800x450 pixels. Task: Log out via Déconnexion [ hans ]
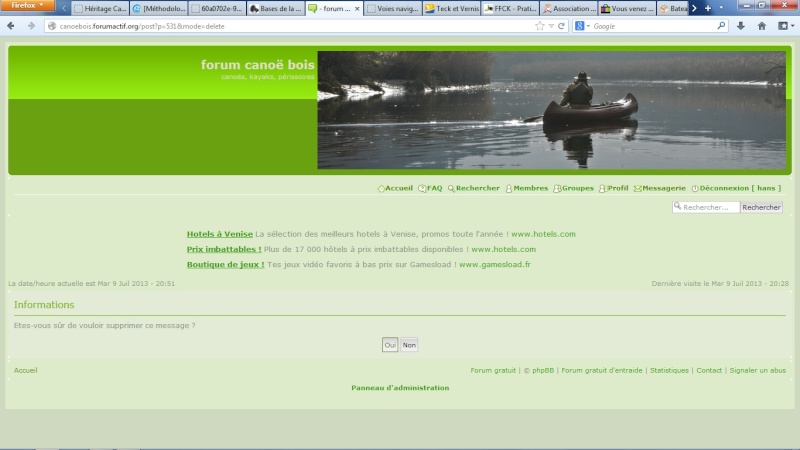coord(736,188)
